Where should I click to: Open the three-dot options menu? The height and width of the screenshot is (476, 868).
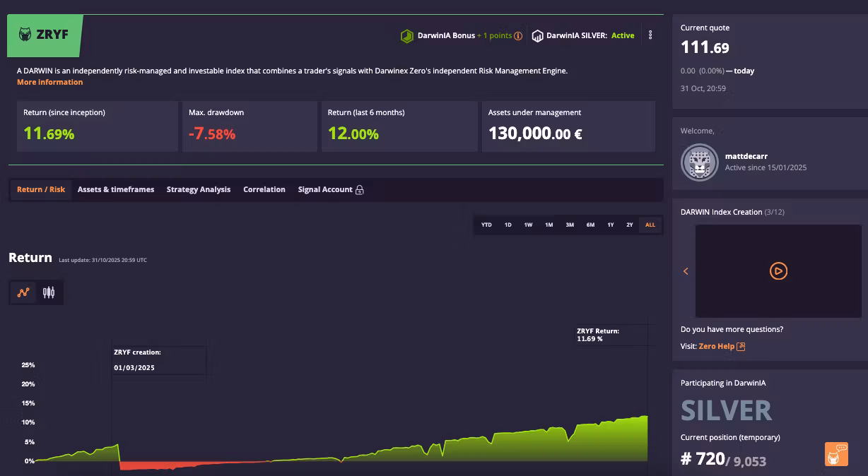coord(650,35)
